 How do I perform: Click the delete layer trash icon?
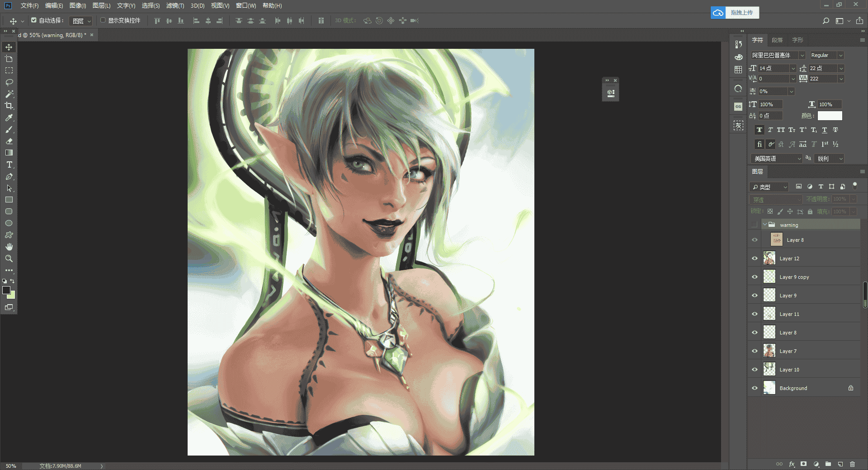pos(852,464)
